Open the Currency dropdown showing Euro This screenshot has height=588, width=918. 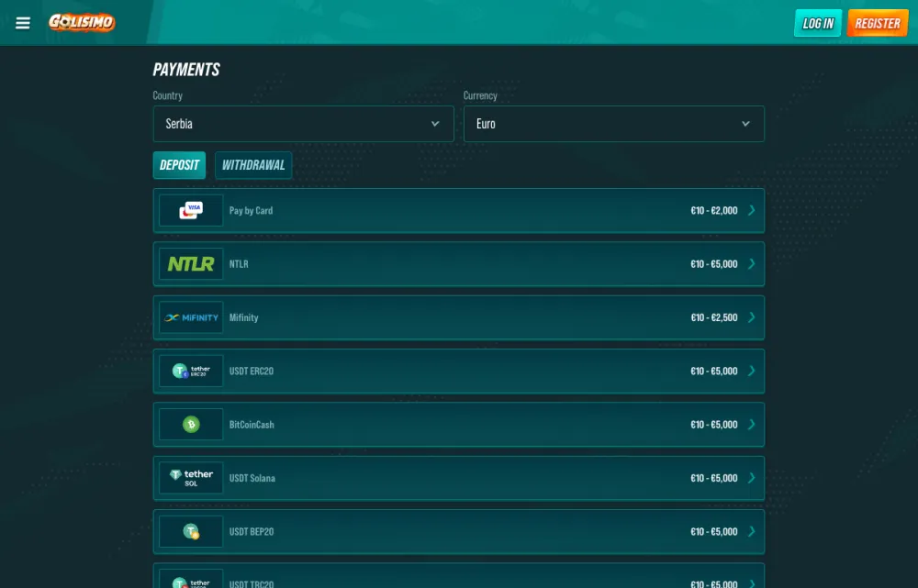[x=613, y=124]
